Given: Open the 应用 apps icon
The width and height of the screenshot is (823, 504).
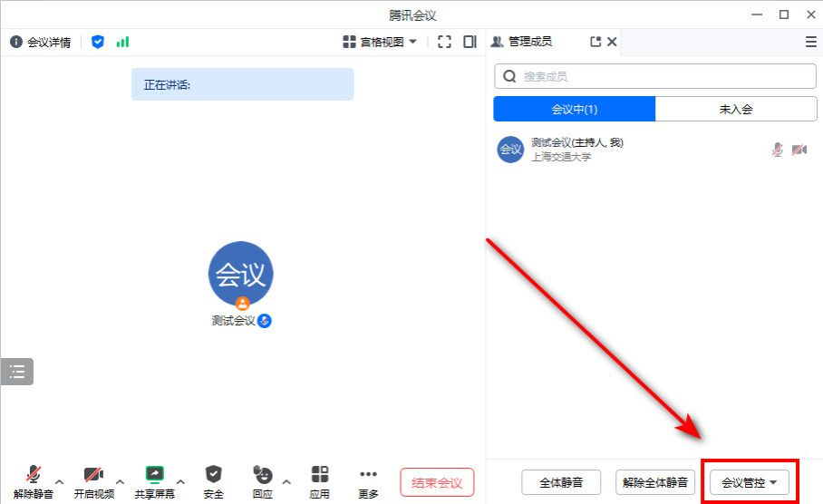Looking at the screenshot, I should click(x=320, y=474).
